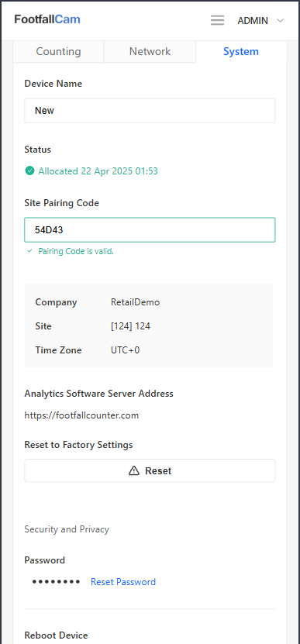Image resolution: width=300 pixels, height=644 pixels.
Task: Switch to the Network tab
Action: point(150,51)
